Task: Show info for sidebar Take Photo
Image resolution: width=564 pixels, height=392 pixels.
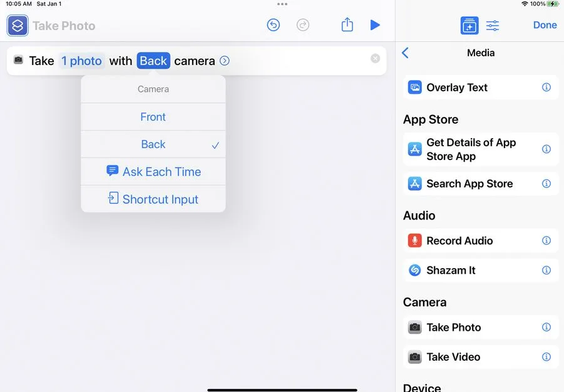Action: 546,327
